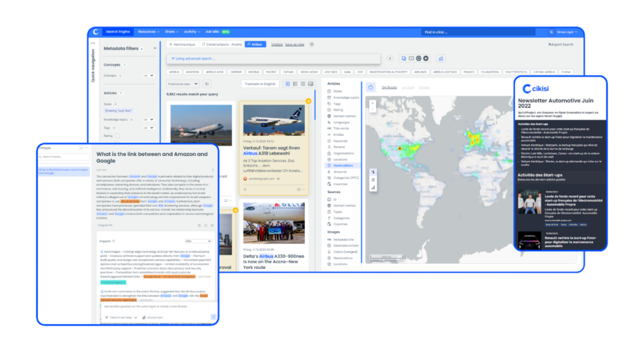
Task: Select the Top Results map option
Action: [389, 87]
